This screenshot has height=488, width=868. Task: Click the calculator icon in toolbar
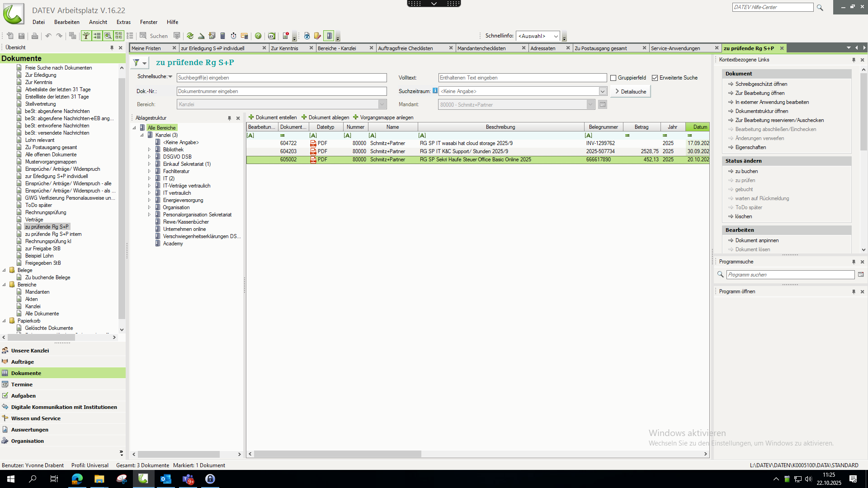click(x=222, y=36)
